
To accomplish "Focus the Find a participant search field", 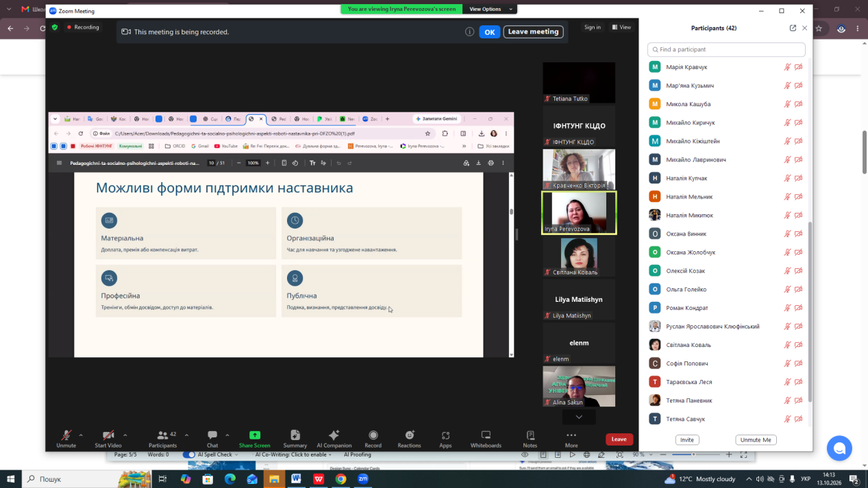I will (726, 49).
